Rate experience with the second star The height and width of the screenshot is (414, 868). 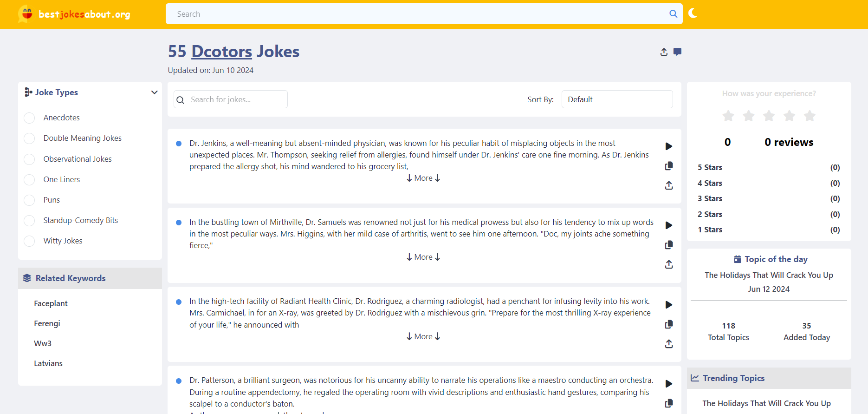[749, 116]
